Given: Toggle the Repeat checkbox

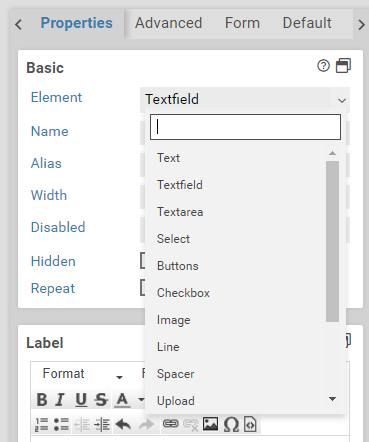Looking at the screenshot, I should (143, 287).
